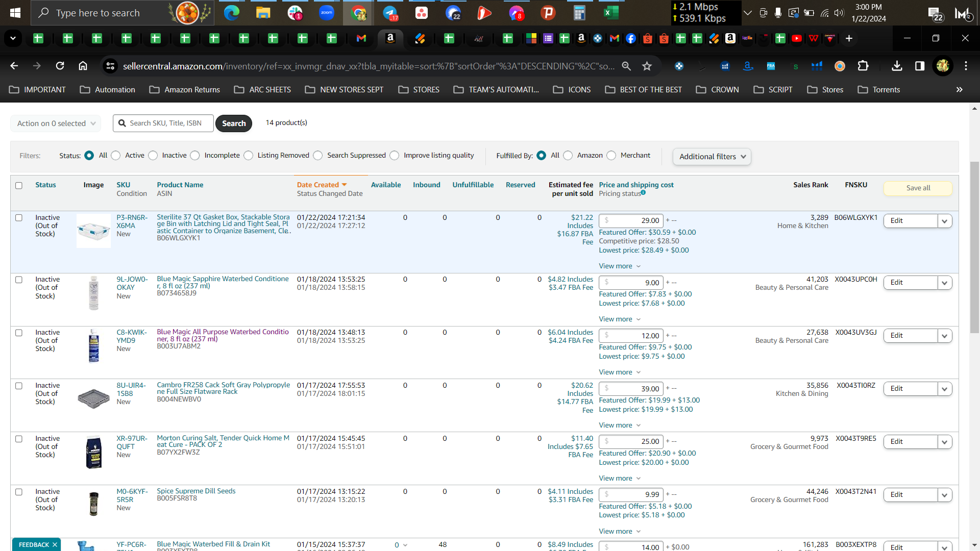
Task: Open the Amazon Returns bookmarks folder
Action: tap(185, 89)
